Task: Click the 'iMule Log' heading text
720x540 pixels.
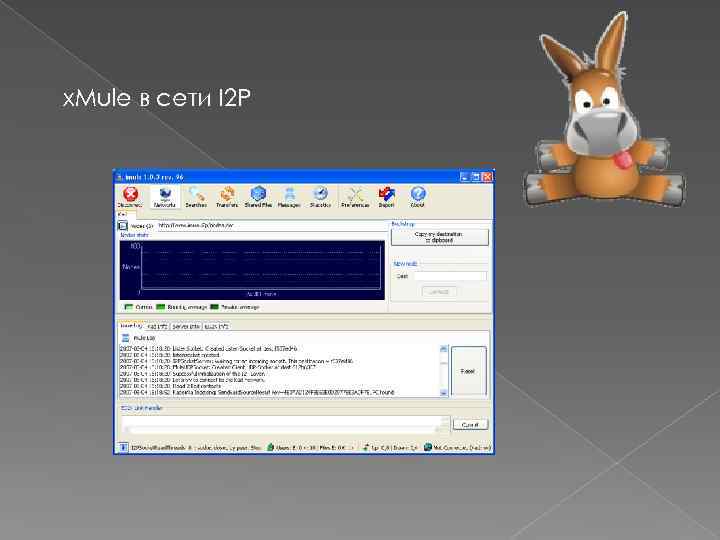Action: click(x=144, y=338)
